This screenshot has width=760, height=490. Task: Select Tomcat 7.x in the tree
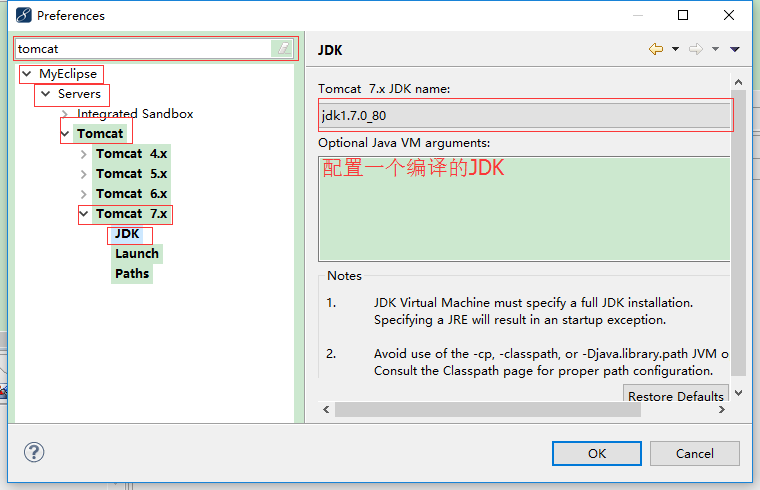point(131,214)
